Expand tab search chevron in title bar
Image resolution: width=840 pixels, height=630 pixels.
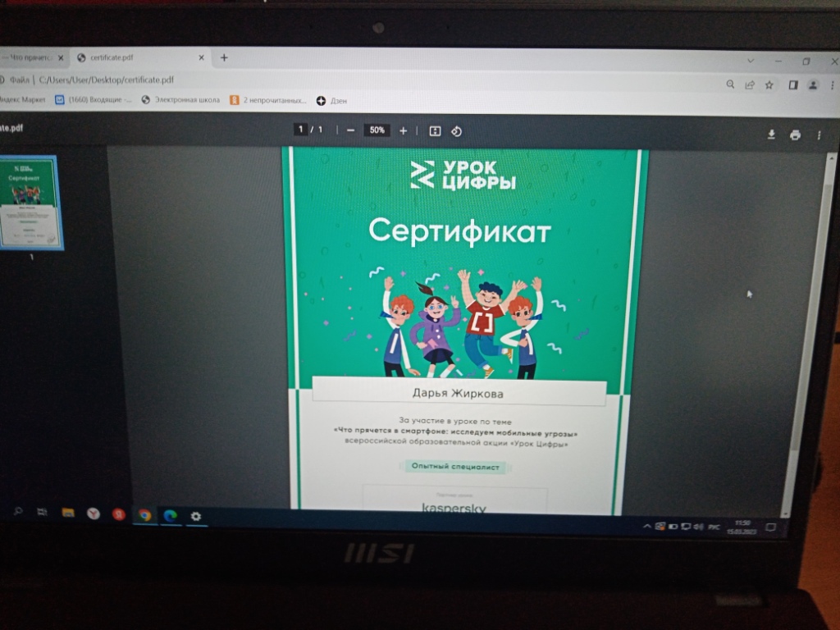coord(751,61)
